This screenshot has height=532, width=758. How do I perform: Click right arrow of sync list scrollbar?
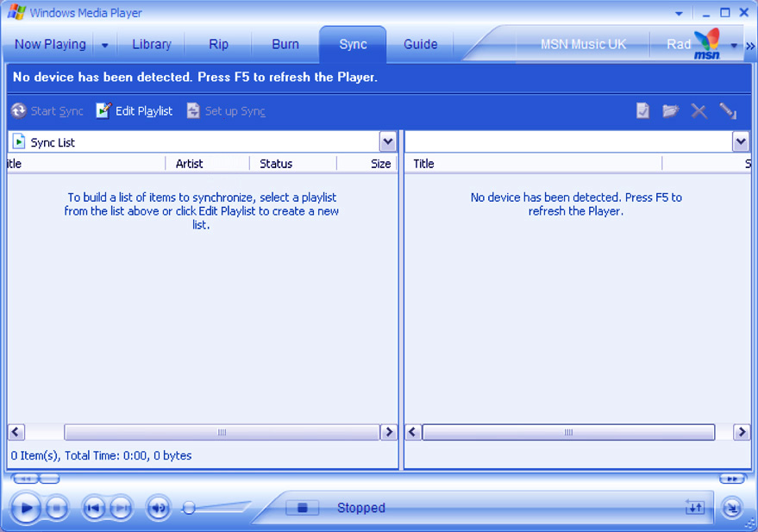pos(389,432)
